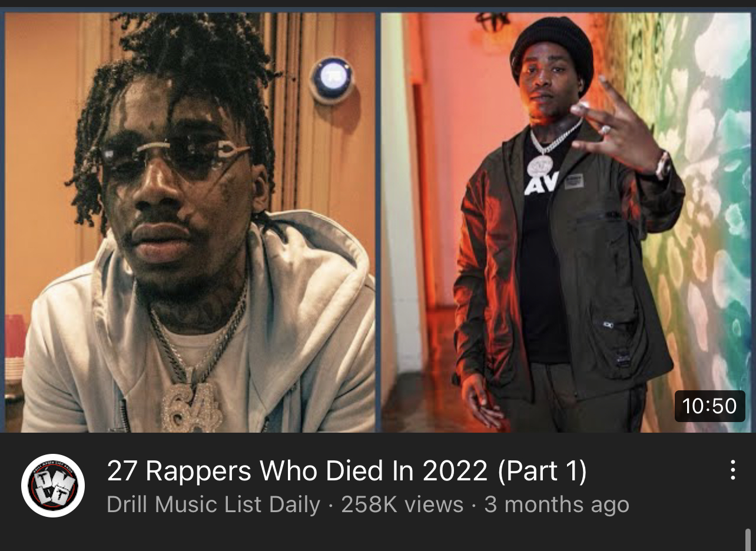756x551 pixels.
Task: Click the Drill Music List Daily channel avatar
Action: click(53, 486)
